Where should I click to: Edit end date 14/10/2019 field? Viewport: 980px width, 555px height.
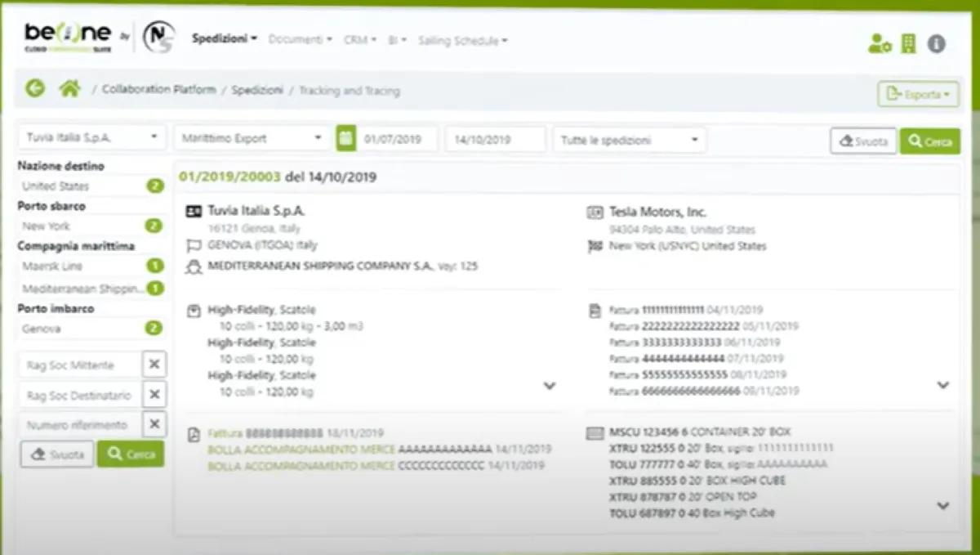coord(496,139)
